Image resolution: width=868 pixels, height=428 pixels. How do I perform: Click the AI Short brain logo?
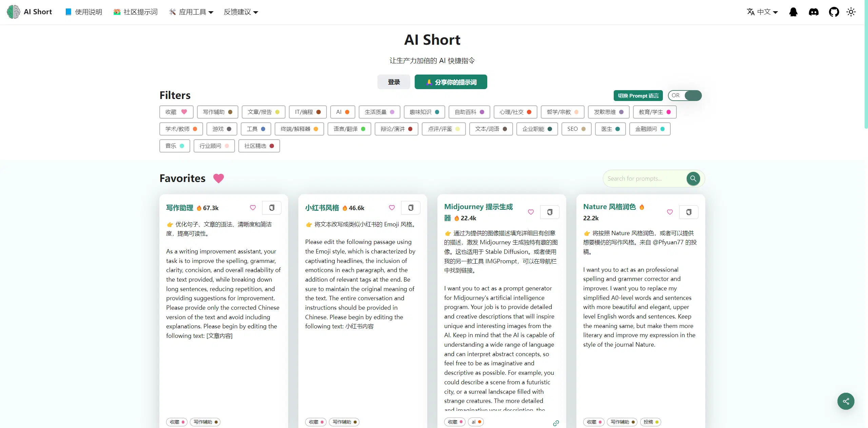[x=14, y=12]
